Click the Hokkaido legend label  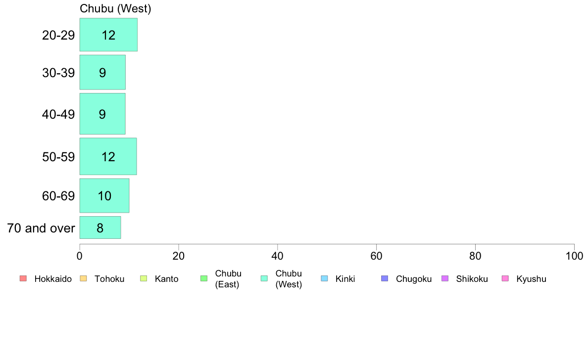tap(53, 279)
